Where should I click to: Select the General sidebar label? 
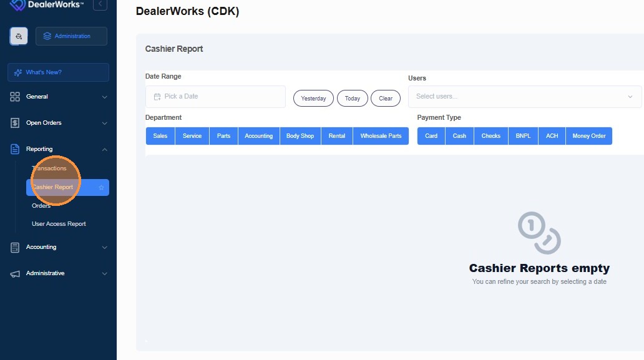[x=37, y=97]
